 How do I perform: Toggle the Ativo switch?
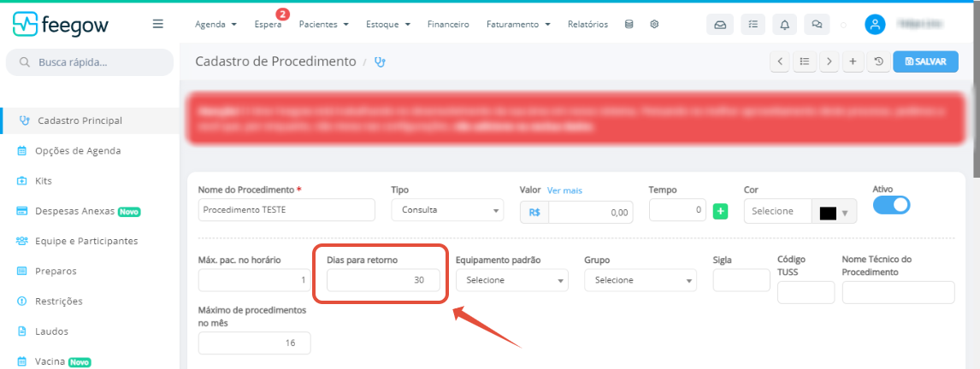pyautogui.click(x=891, y=205)
